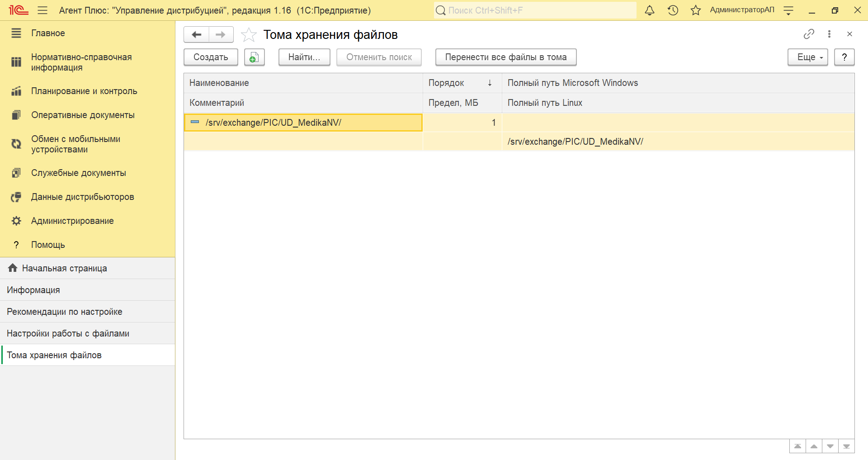Click the order value 1 cell
This screenshot has height=460, width=868.
(462, 123)
